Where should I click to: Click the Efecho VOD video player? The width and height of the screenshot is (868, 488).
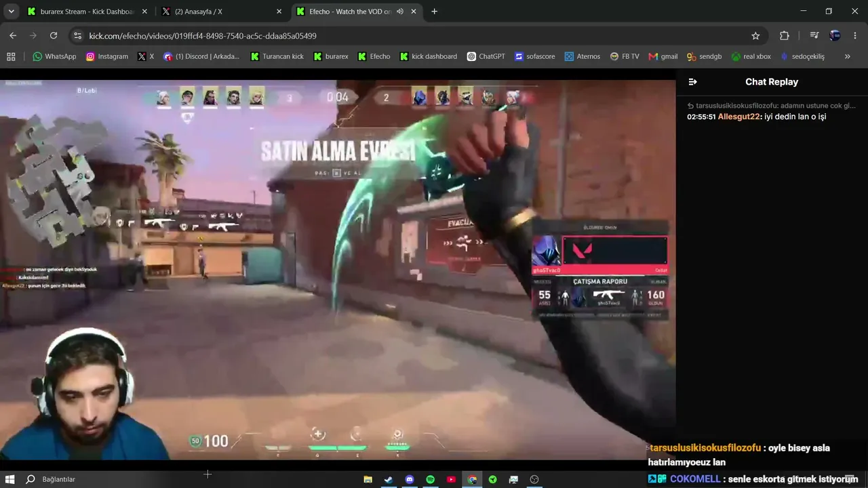coord(338,270)
